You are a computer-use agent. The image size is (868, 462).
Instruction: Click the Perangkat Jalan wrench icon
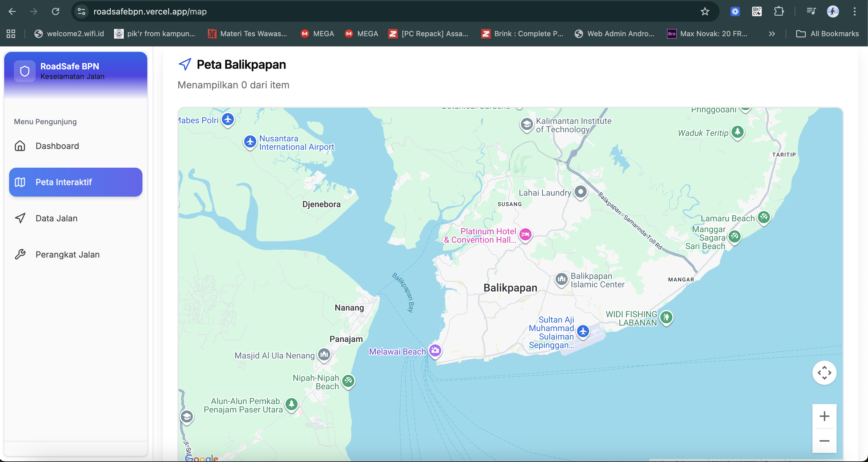click(20, 254)
